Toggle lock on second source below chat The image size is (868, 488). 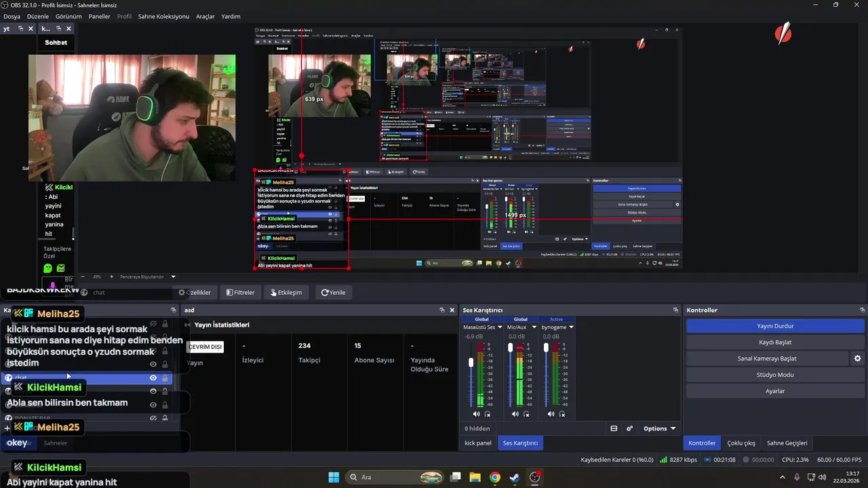pyautogui.click(x=165, y=405)
